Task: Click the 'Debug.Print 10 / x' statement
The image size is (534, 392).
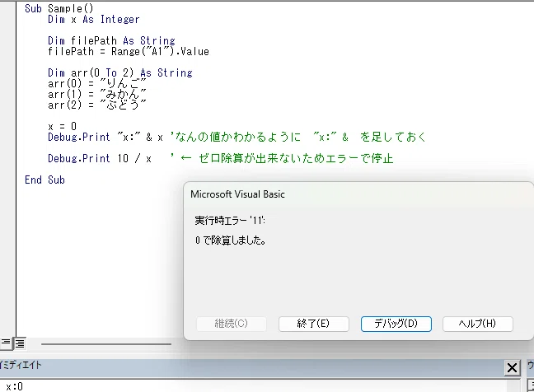Action: click(100, 158)
